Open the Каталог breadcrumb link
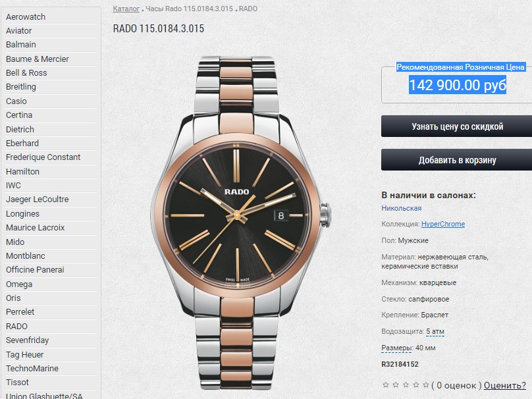The width and height of the screenshot is (532, 399). pyautogui.click(x=126, y=9)
